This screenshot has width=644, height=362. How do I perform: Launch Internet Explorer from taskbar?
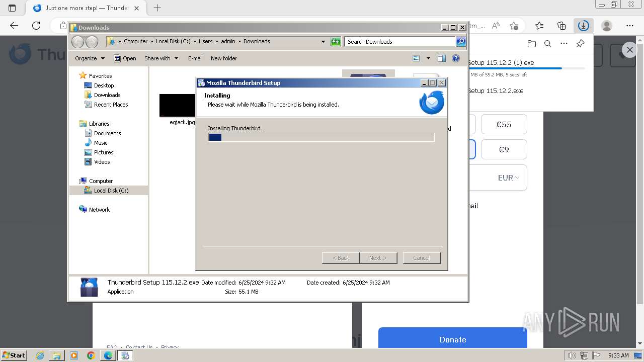[40, 355]
